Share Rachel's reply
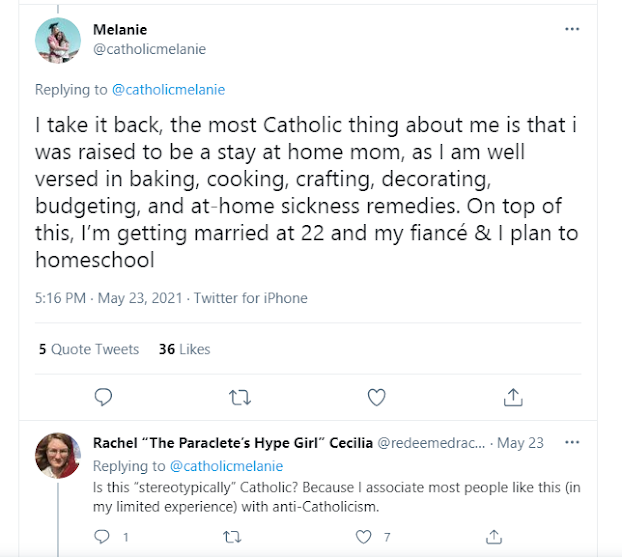Screen dimensions: 622x557 pos(493,537)
